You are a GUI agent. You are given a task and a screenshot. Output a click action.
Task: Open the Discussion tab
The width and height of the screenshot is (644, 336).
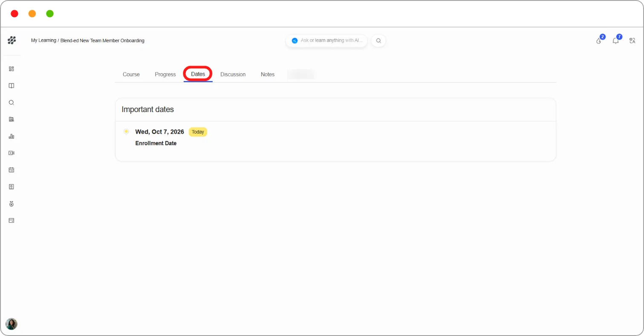233,74
